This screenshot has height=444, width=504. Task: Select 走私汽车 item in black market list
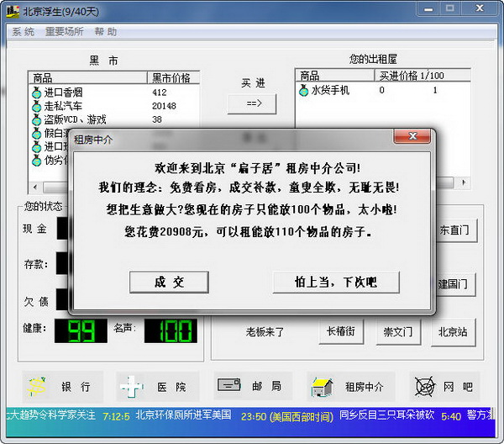tap(64, 106)
